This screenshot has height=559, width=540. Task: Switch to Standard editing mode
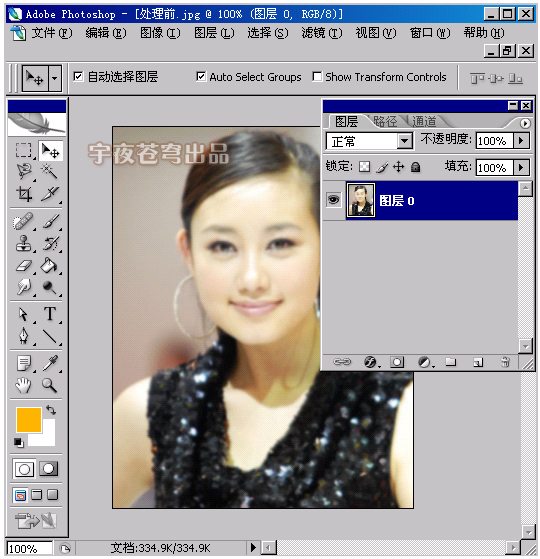(x=24, y=469)
